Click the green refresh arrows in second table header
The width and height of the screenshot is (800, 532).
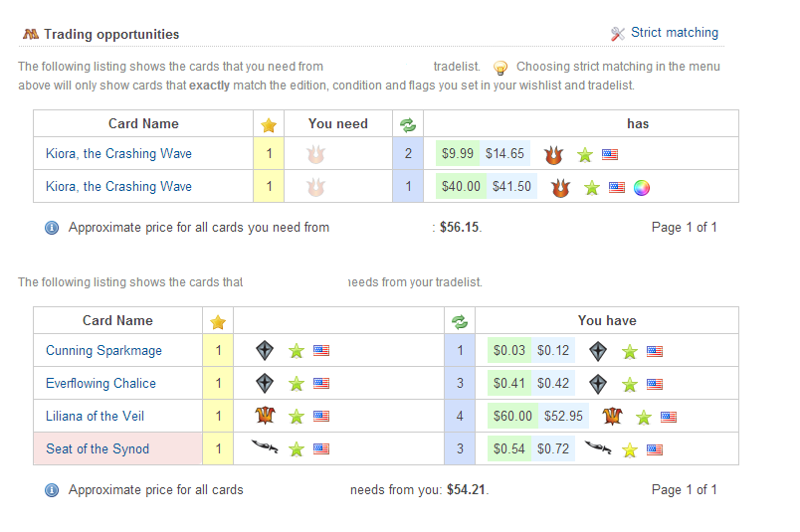coord(459,321)
